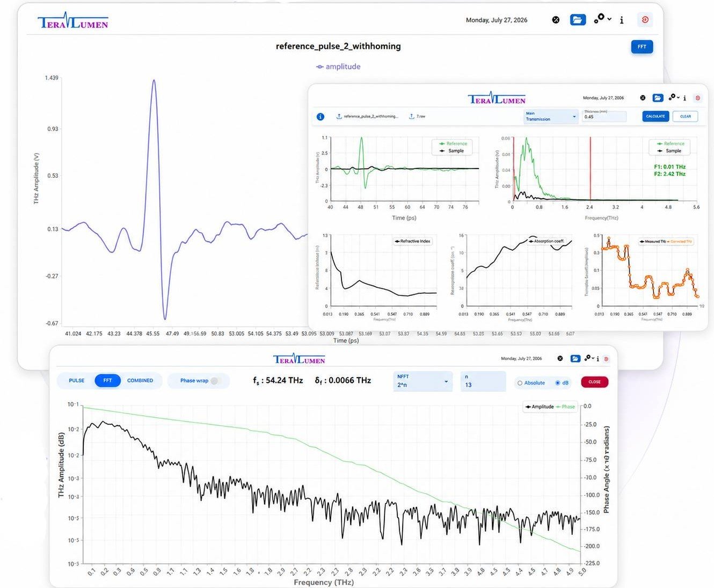Viewport: 714px width, 588px height.
Task: Open the connected-circles settings menu in the main pulse window
Action: pyautogui.click(x=602, y=19)
